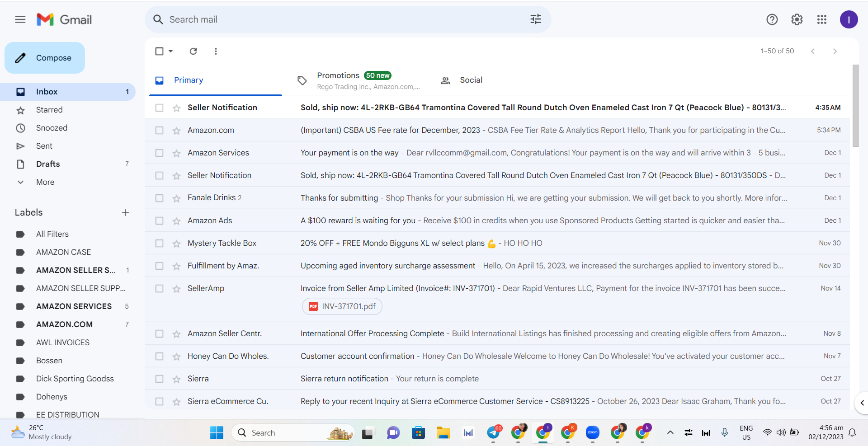The width and height of the screenshot is (868, 446).
Task: Open the Google apps grid
Action: coord(821,19)
